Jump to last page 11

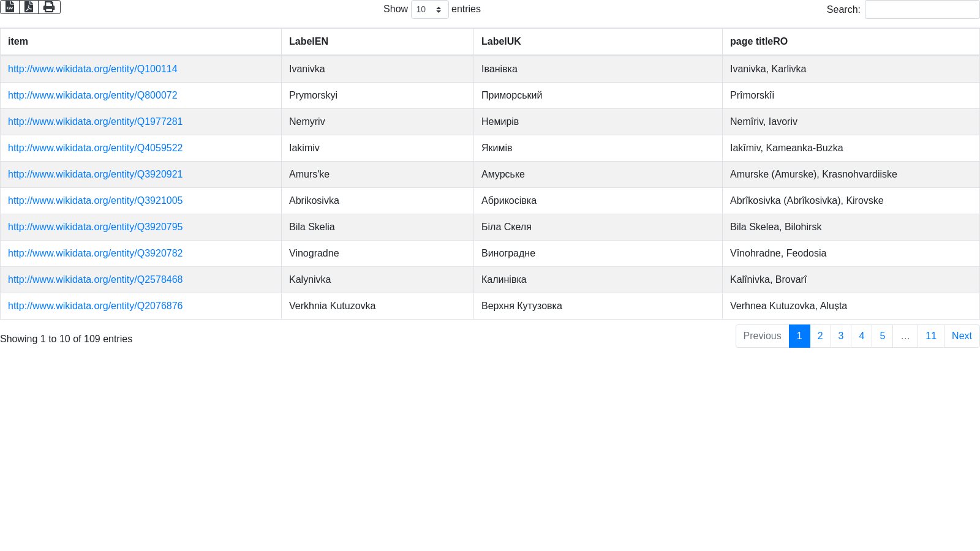click(x=930, y=336)
